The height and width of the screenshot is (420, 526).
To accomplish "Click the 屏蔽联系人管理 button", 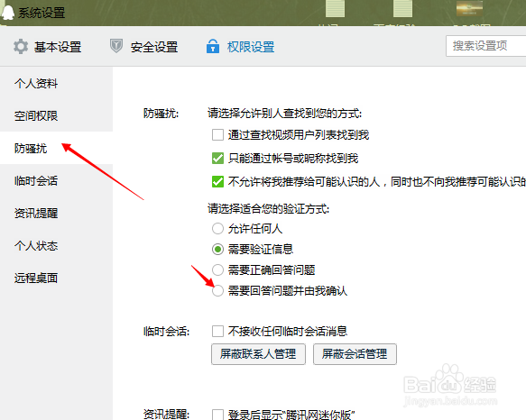I will pos(258,354).
